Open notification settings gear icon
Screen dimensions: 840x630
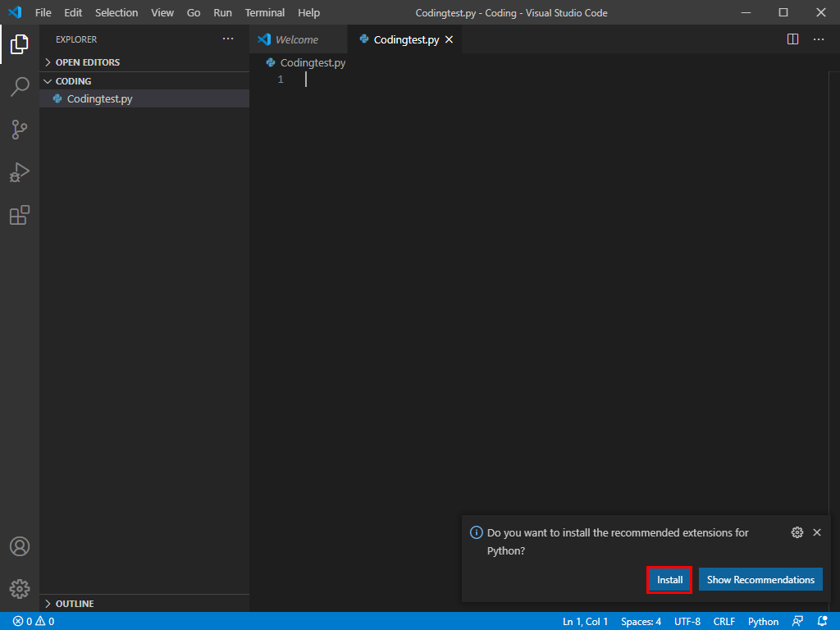click(797, 532)
